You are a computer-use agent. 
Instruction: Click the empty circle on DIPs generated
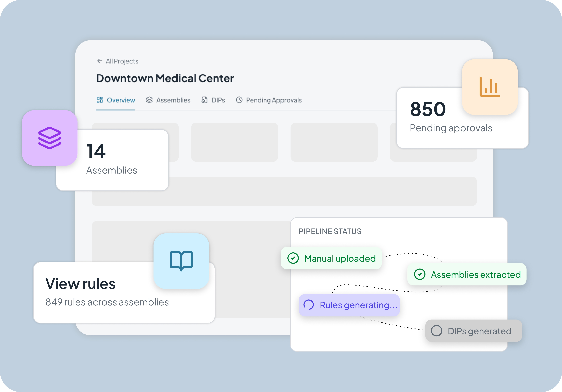[436, 331]
